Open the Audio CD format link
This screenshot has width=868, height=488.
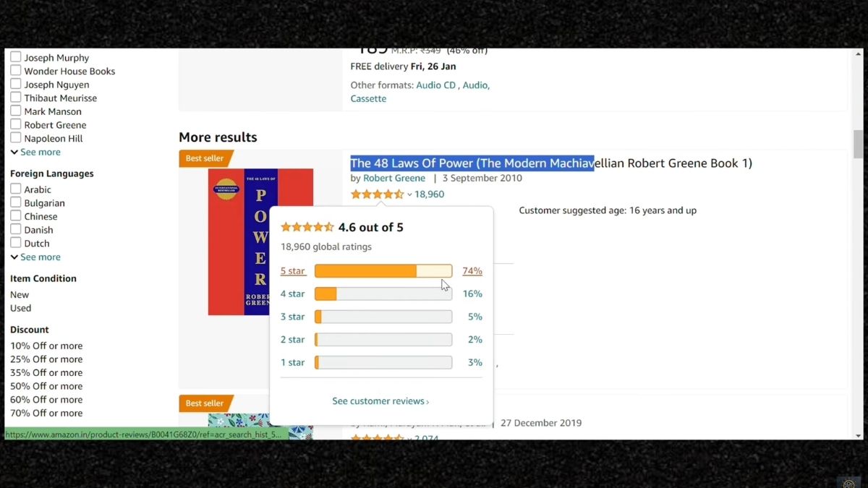[435, 85]
